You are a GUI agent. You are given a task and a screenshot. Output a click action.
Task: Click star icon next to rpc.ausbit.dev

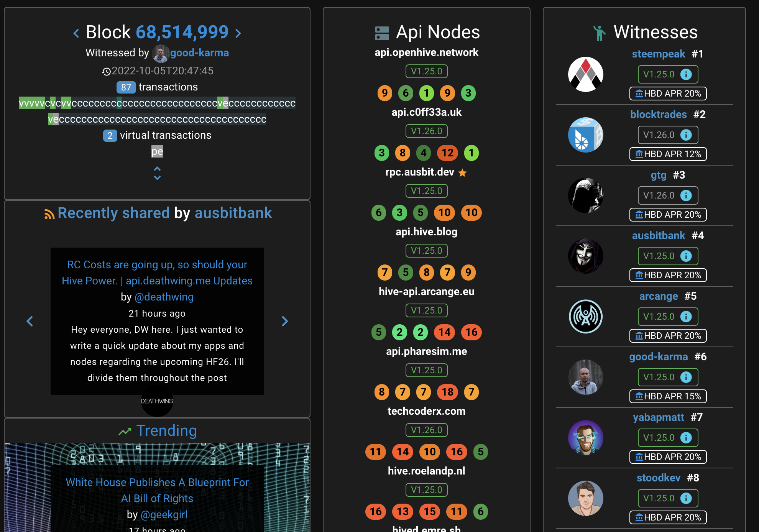point(463,173)
